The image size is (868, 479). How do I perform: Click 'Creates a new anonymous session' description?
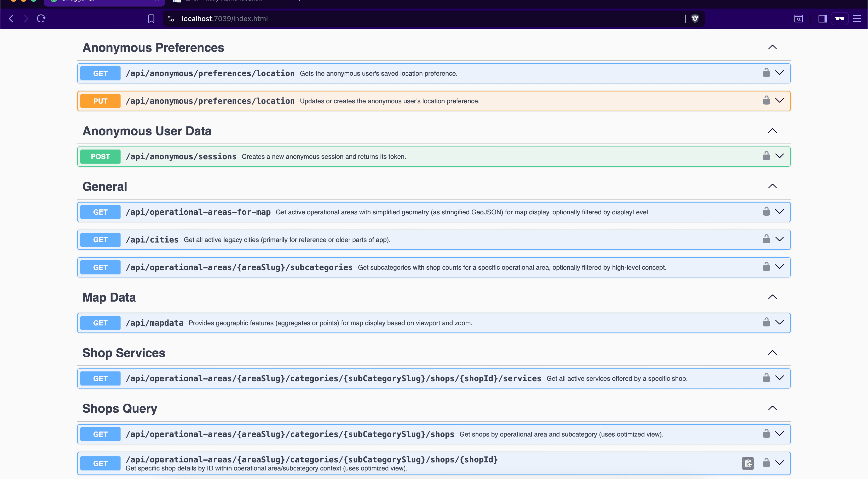[x=324, y=156]
